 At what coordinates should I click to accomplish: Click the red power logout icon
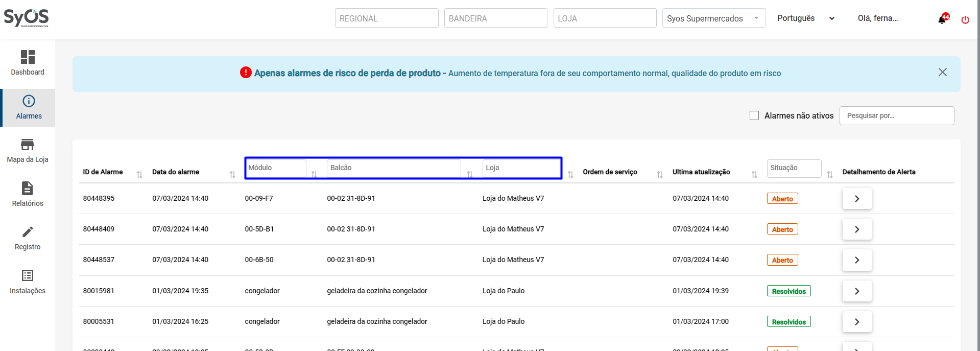pyautogui.click(x=965, y=20)
